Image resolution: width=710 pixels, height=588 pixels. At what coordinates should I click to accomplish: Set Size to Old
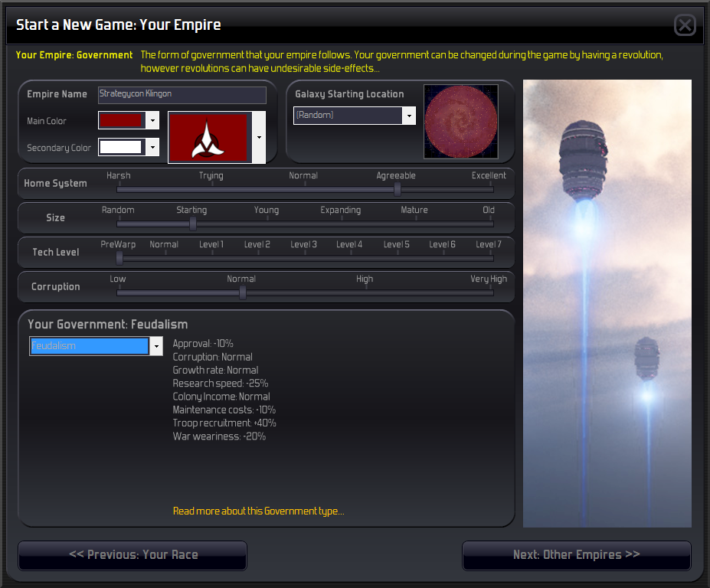click(489, 210)
